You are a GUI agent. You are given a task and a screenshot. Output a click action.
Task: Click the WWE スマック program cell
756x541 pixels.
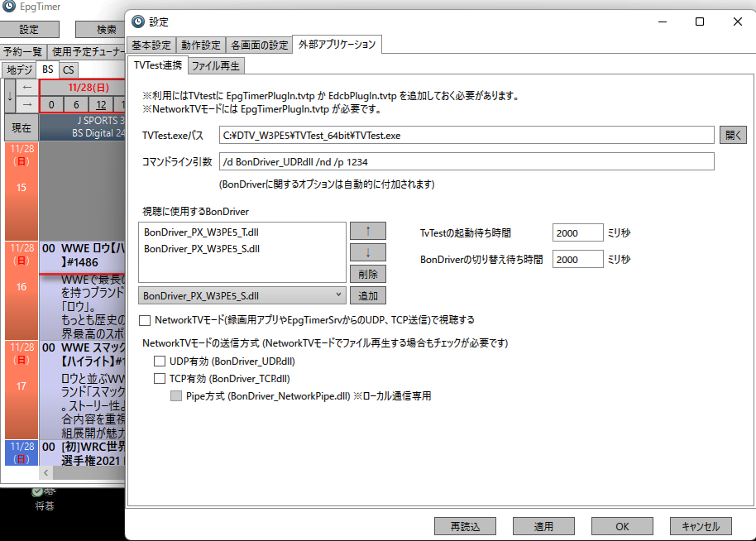83,390
